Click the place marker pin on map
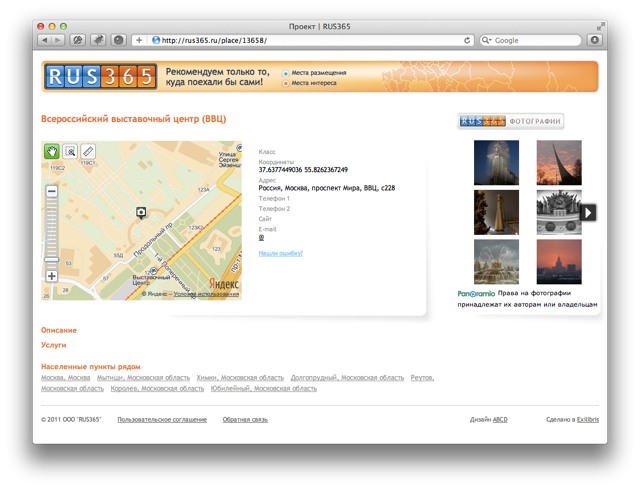Screen dimensions: 640x489 (141, 212)
